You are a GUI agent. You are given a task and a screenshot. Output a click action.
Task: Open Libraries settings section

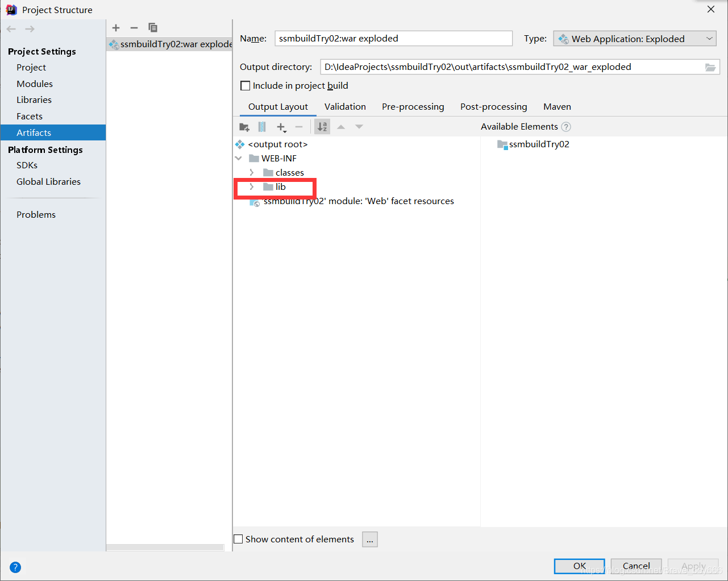click(x=34, y=100)
